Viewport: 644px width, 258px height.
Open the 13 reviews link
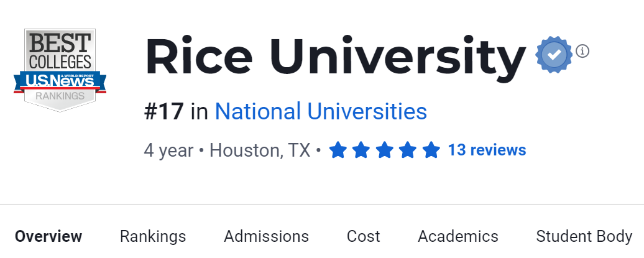point(487,150)
